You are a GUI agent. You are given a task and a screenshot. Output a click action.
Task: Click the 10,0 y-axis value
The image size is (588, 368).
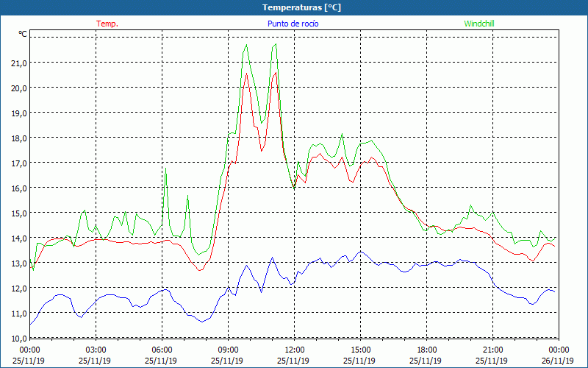click(19, 339)
